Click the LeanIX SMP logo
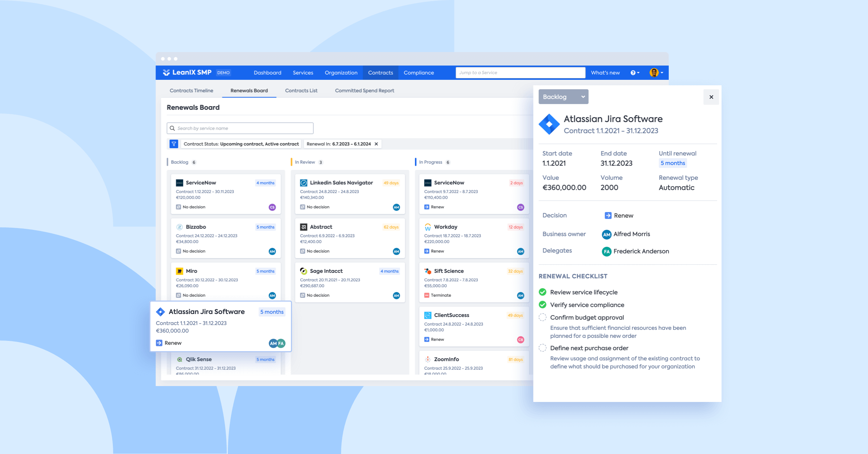This screenshot has width=868, height=454. [x=187, y=72]
